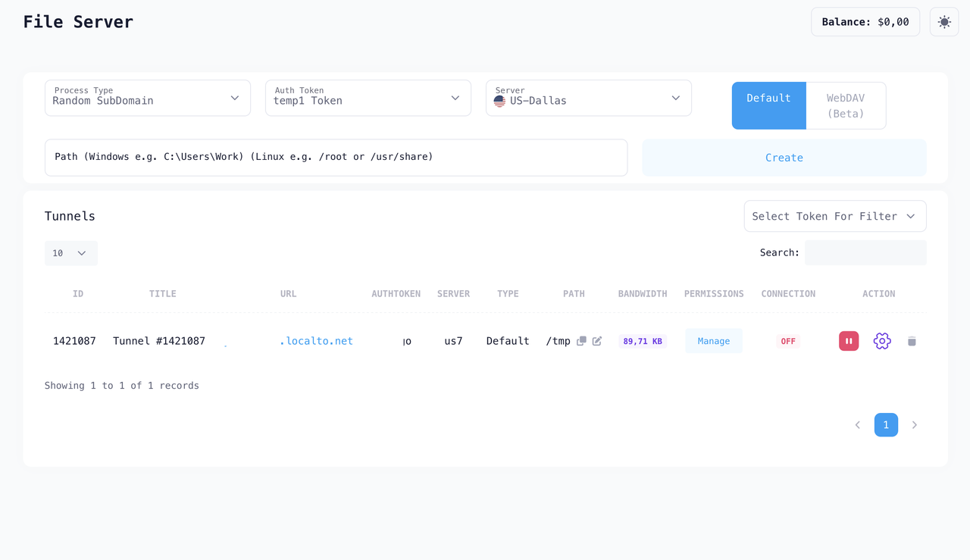Click the OFF connection badge

click(788, 342)
